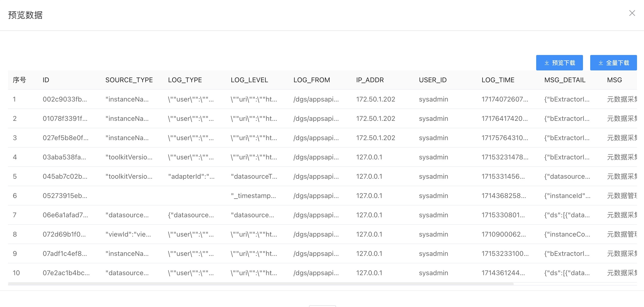
Task: Click the "_timestamp... cell in row 6
Action: tap(253, 196)
